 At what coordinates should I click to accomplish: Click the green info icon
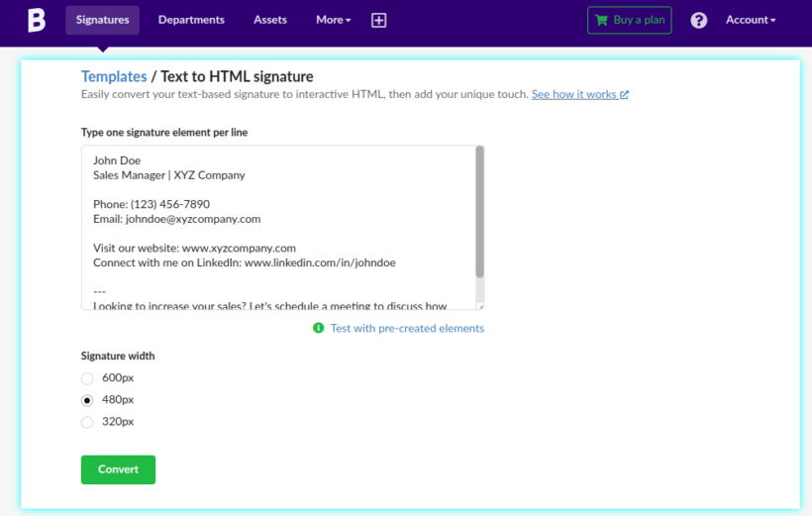pyautogui.click(x=319, y=328)
